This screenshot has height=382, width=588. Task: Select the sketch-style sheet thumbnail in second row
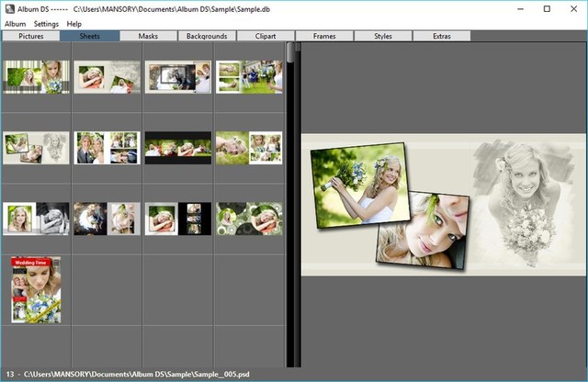(36, 147)
